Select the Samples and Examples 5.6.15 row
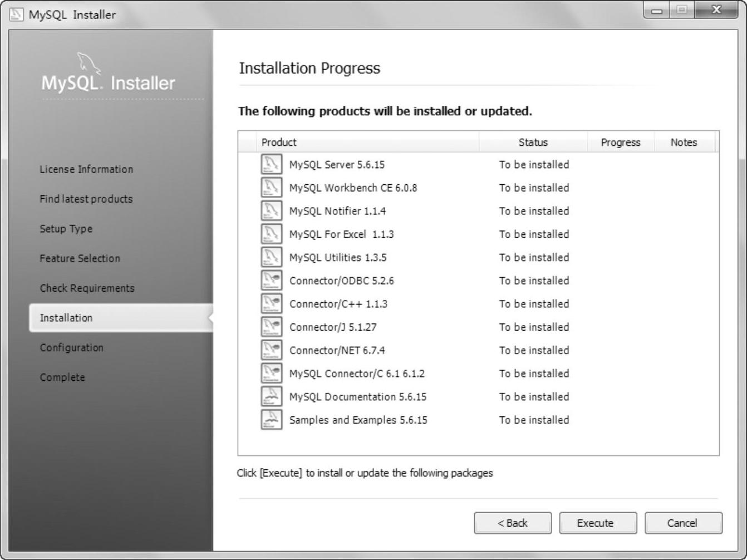 pyautogui.click(x=479, y=420)
